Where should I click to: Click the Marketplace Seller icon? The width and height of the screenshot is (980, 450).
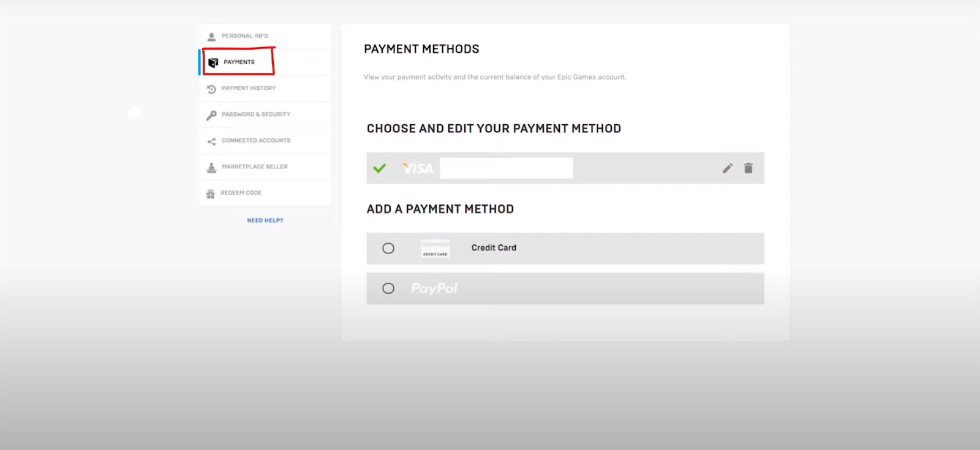click(x=211, y=167)
